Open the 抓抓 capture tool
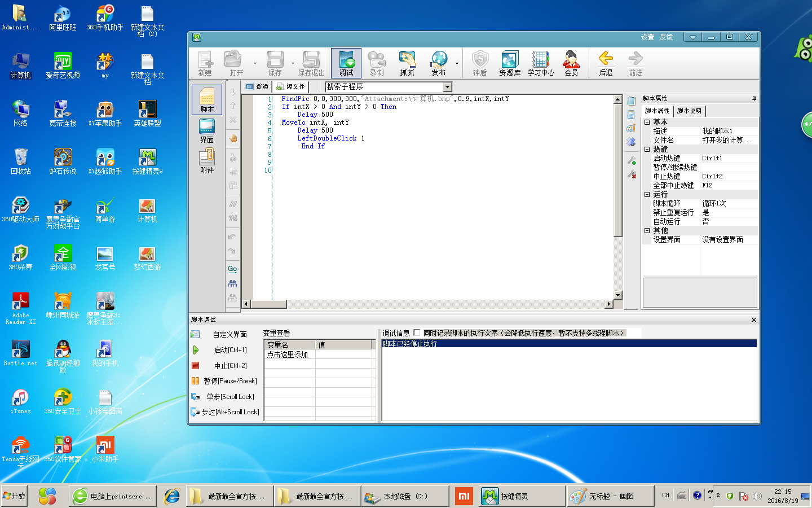The height and width of the screenshot is (508, 812). pos(407,63)
